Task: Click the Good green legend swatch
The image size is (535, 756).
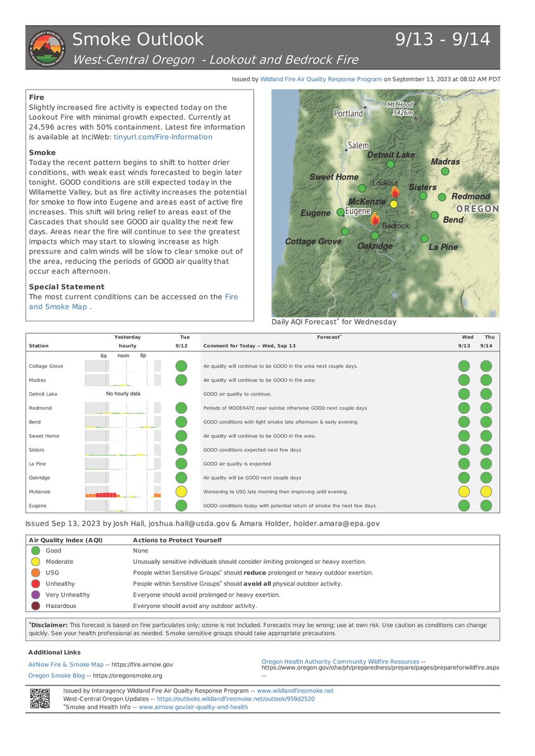Action: point(36,551)
